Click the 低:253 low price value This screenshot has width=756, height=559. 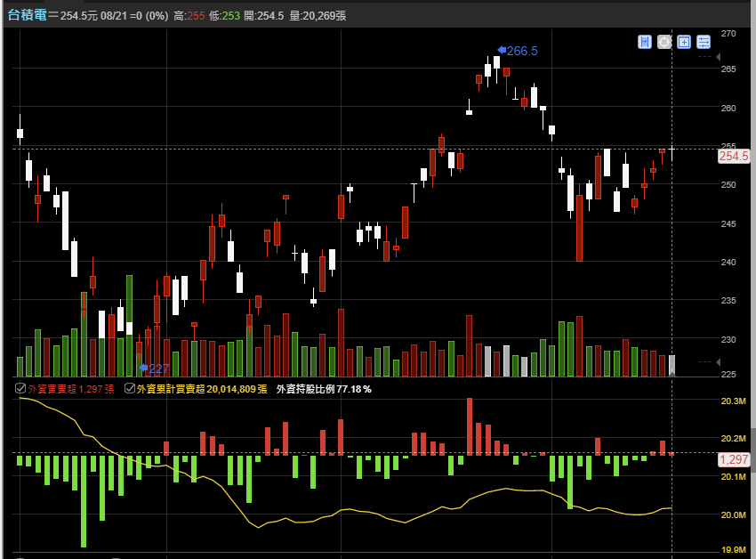click(224, 16)
